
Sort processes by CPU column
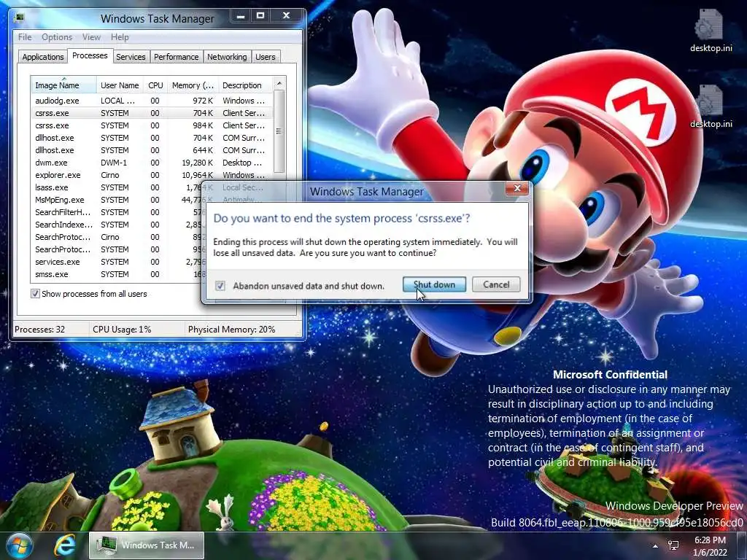tap(155, 85)
